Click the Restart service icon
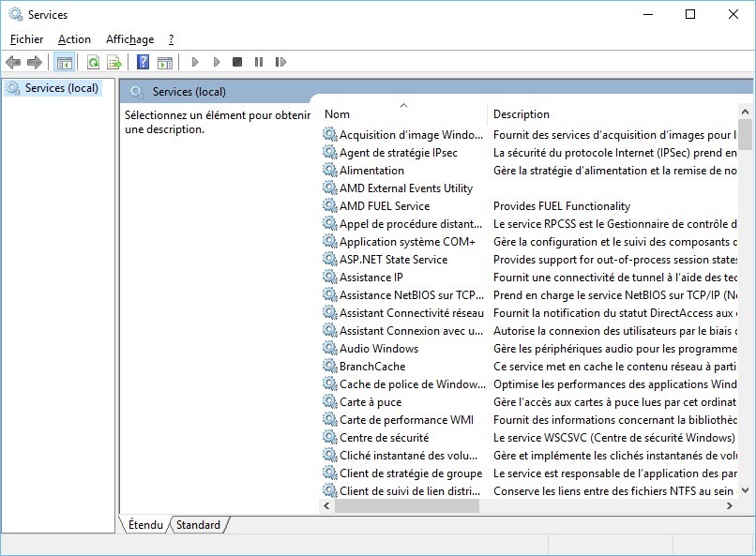Viewport: 756px width, 556px height. pos(280,63)
